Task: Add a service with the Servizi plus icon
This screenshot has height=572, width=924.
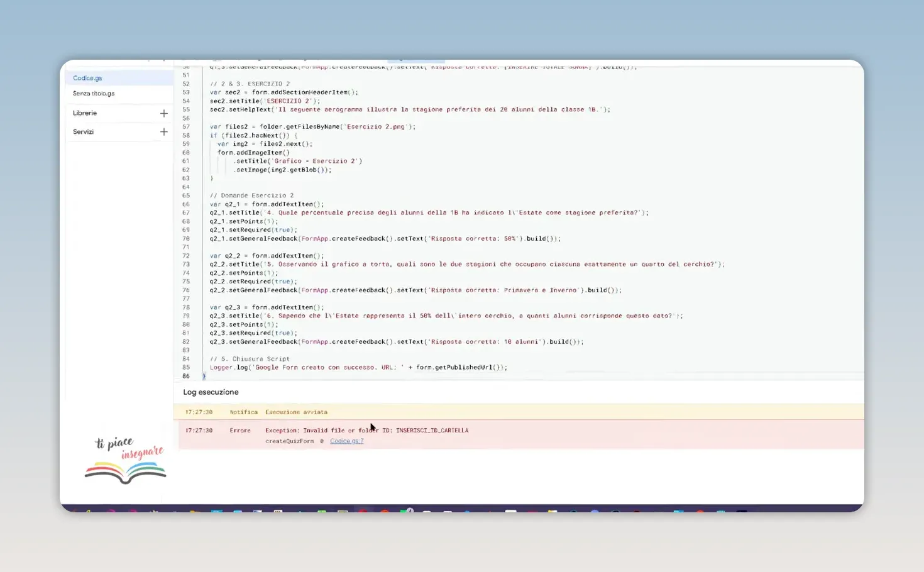Action: 163,132
